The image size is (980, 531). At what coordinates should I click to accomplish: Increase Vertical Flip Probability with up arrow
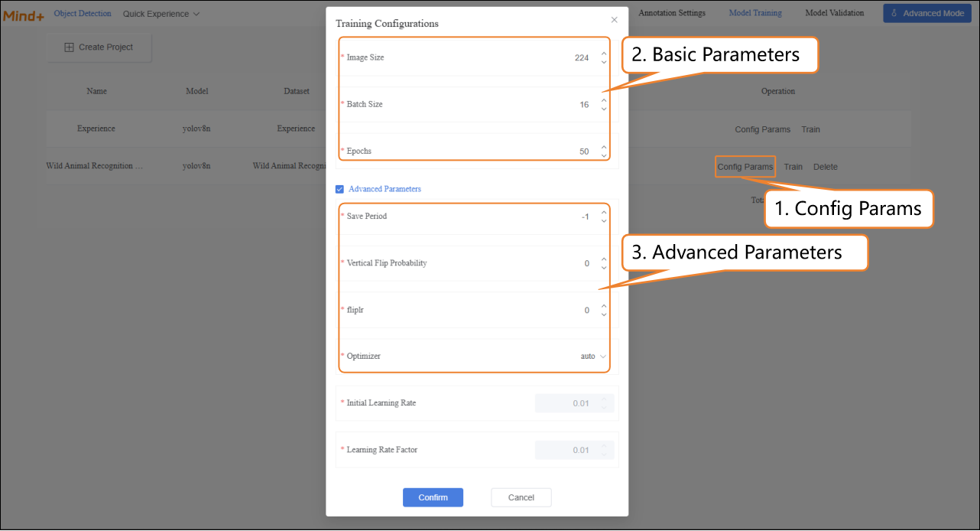pos(604,259)
